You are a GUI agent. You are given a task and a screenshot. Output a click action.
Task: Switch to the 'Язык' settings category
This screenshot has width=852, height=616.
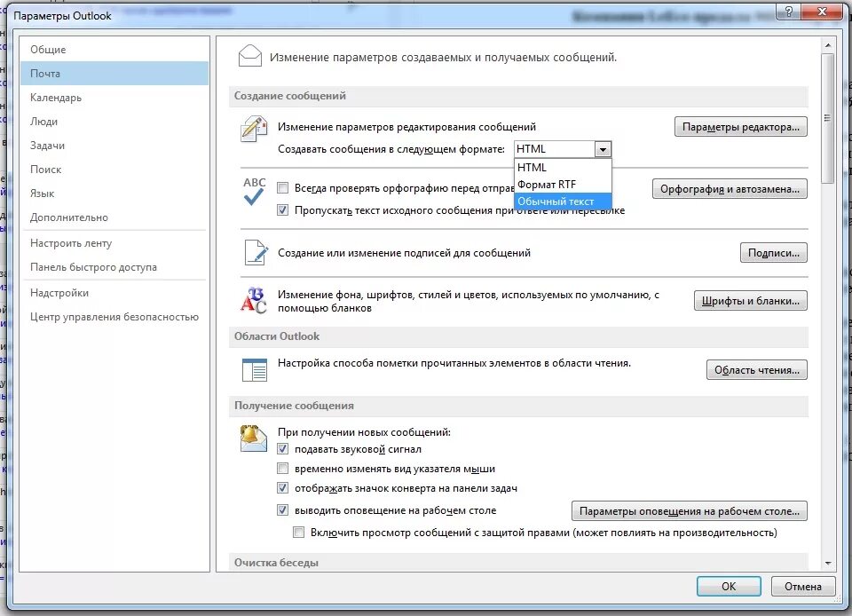click(x=114, y=193)
